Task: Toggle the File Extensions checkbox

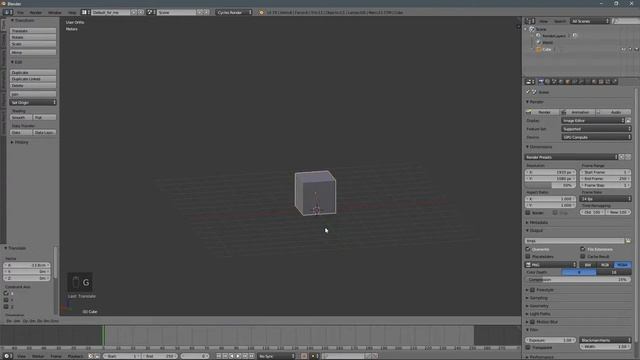Action: pyautogui.click(x=583, y=249)
